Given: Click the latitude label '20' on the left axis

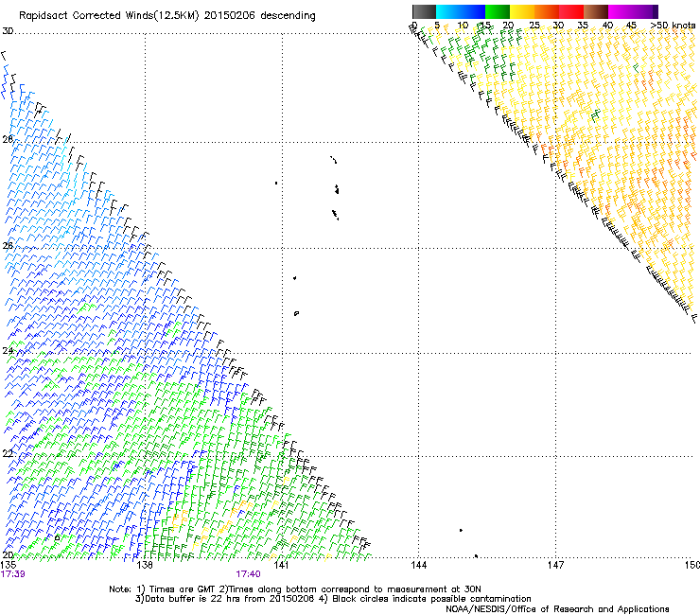Looking at the screenshot, I should (x=8, y=554).
